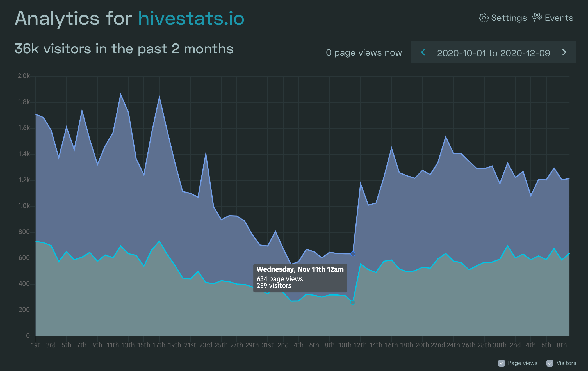Click the '22nd' x-axis label
The height and width of the screenshot is (371, 588).
tap(438, 345)
